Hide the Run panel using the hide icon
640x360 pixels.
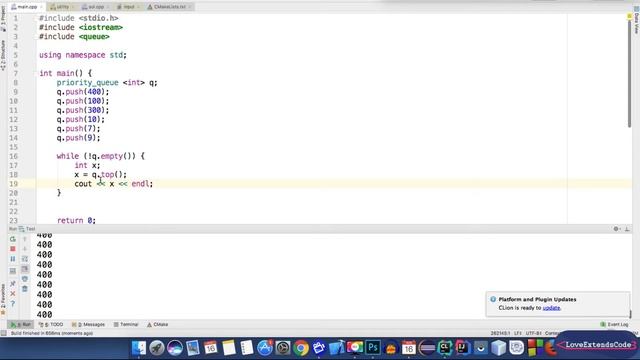(x=627, y=229)
